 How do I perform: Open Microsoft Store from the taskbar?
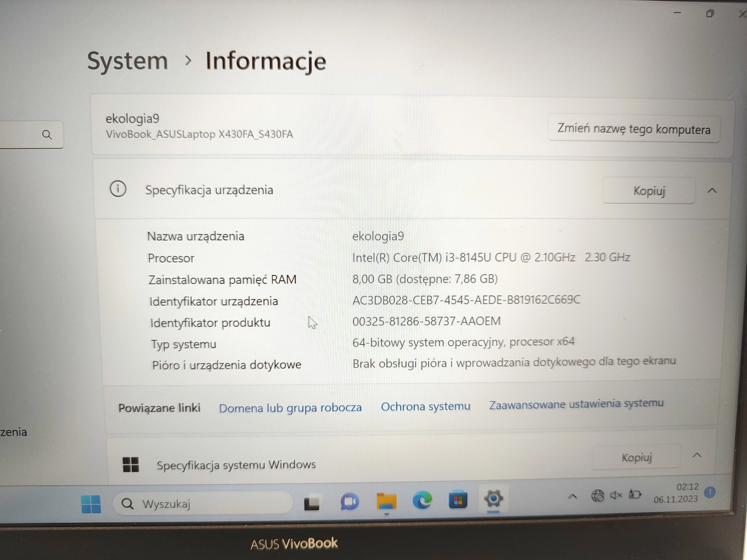[x=458, y=499]
